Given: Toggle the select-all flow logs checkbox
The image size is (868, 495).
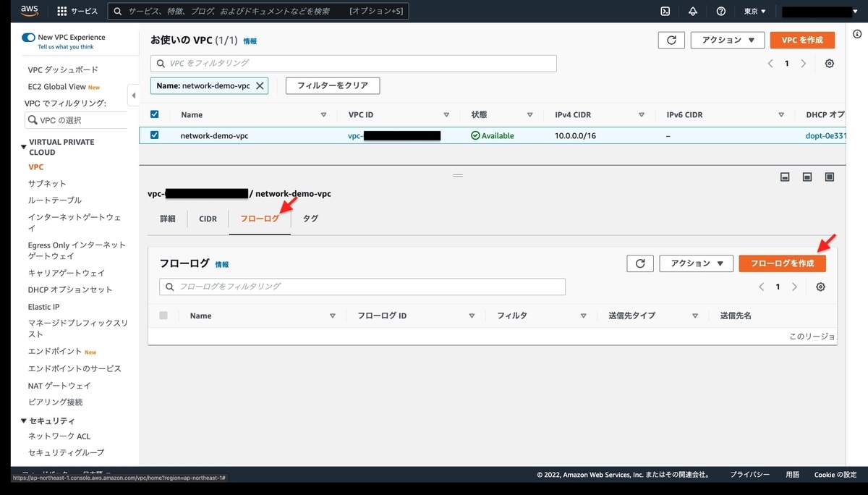Looking at the screenshot, I should pos(163,316).
